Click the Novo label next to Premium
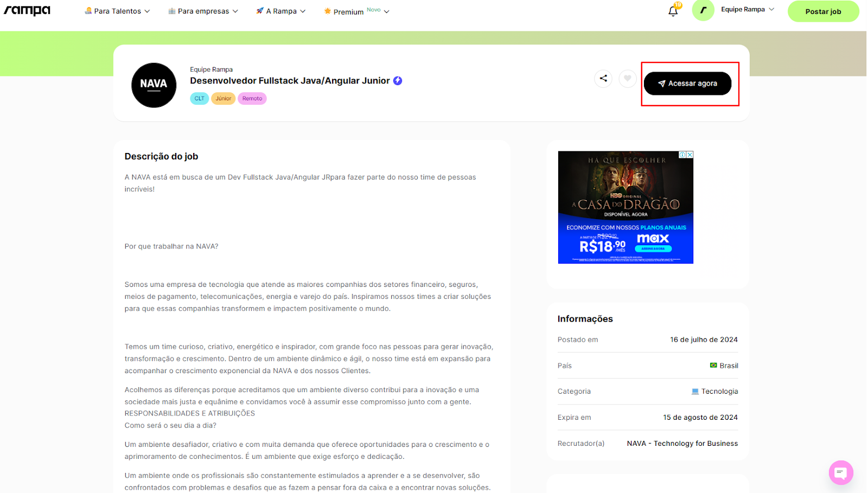 tap(373, 10)
